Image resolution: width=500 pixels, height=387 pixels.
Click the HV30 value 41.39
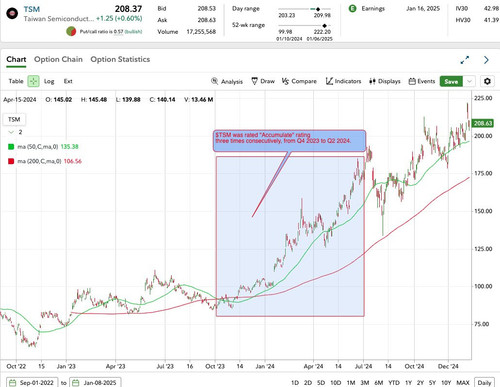(491, 20)
